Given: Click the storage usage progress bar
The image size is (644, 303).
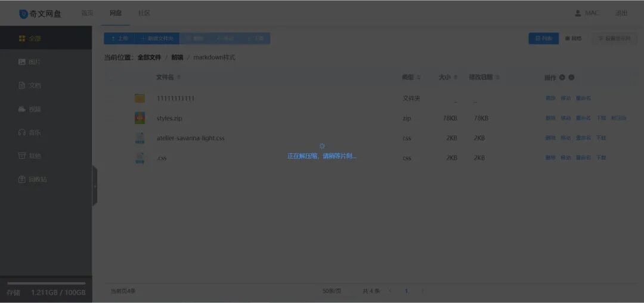Looking at the screenshot, I should (x=47, y=283).
